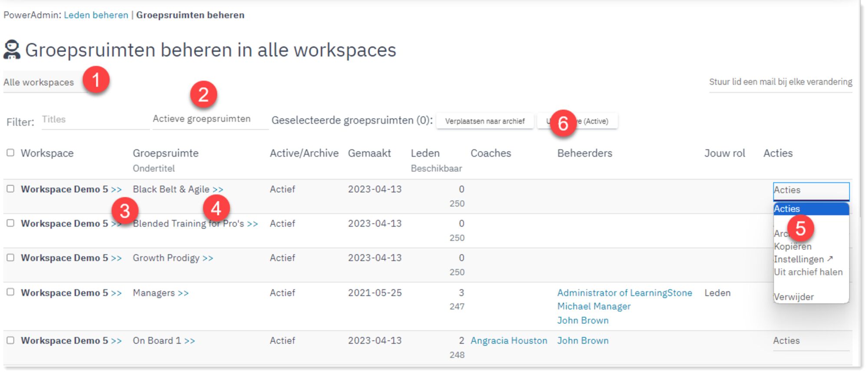The image size is (868, 374).
Task: Open Stuur lid een mail dropdown
Action: [780, 82]
